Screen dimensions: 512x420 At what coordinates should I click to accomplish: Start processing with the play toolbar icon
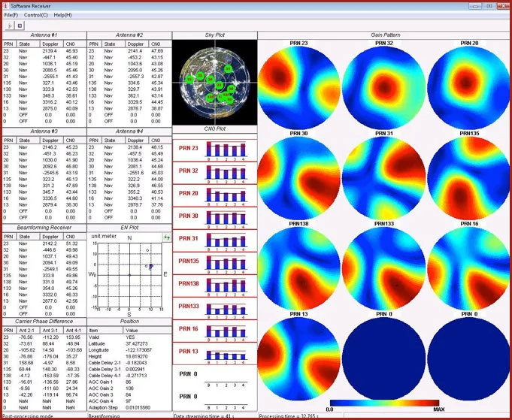[x=10, y=26]
